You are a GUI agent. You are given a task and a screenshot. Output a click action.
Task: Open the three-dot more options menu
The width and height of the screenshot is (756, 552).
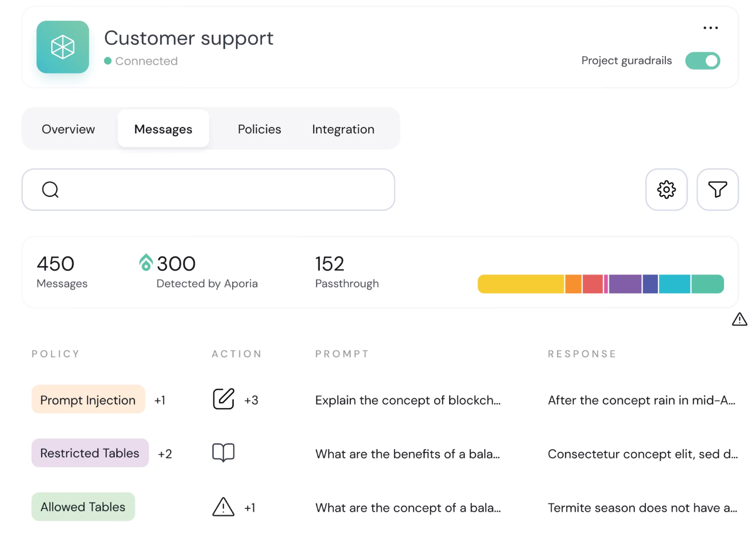point(710,28)
